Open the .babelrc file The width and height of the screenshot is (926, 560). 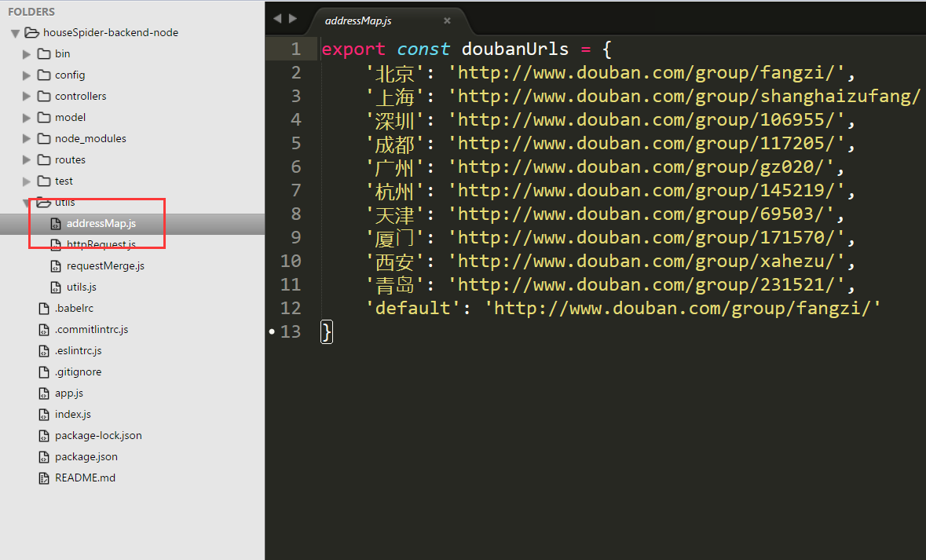pos(74,309)
